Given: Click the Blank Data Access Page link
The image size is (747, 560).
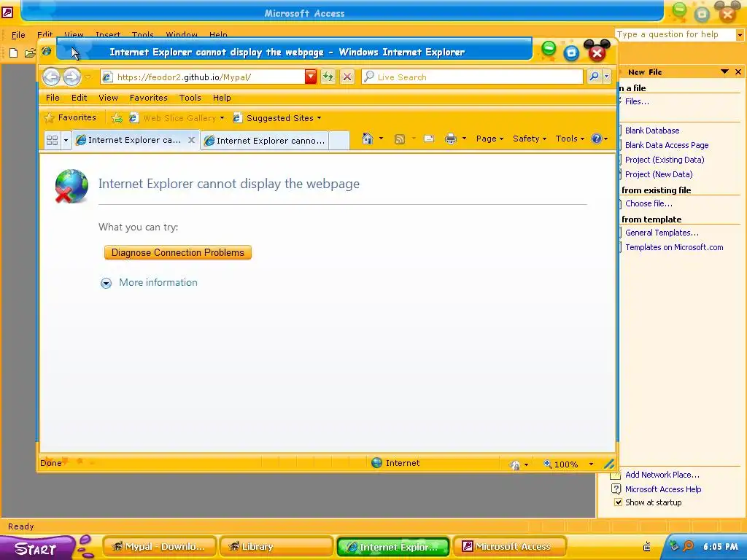Looking at the screenshot, I should [x=667, y=145].
